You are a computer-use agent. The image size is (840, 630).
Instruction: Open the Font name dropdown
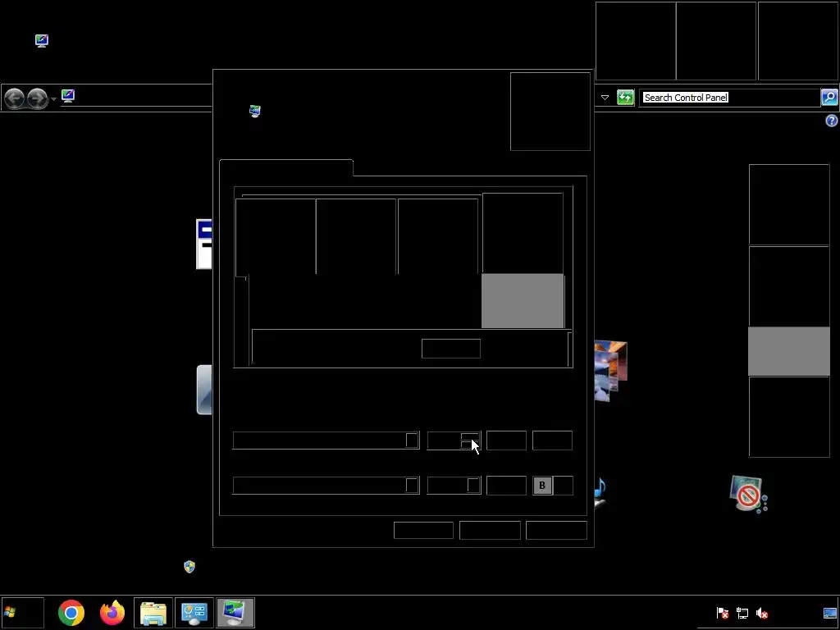tap(412, 486)
